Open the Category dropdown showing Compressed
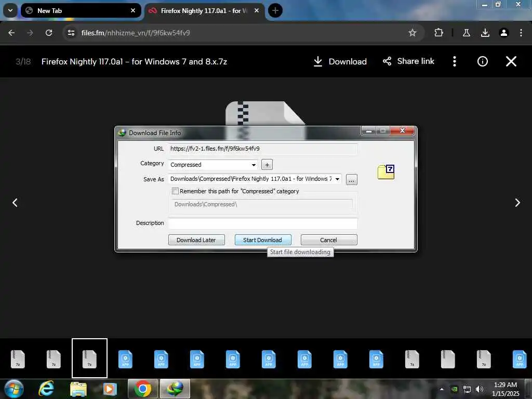The height and width of the screenshot is (399, 532). (213, 165)
